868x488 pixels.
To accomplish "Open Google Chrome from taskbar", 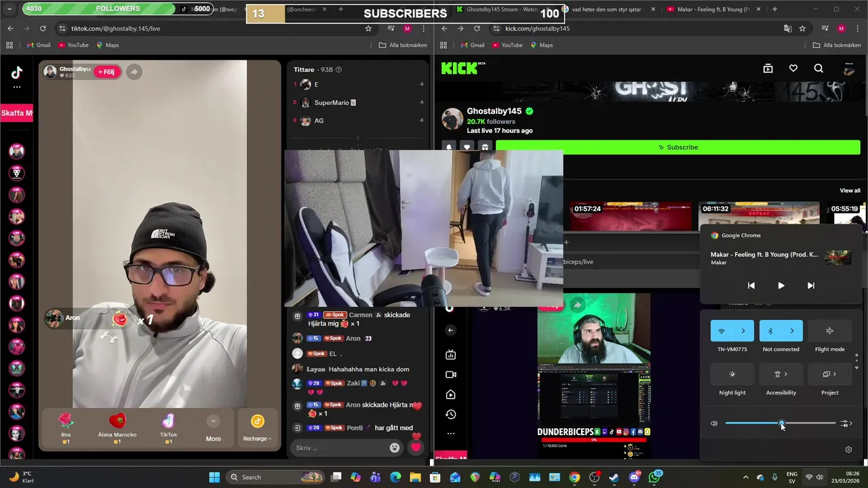I will point(574,477).
